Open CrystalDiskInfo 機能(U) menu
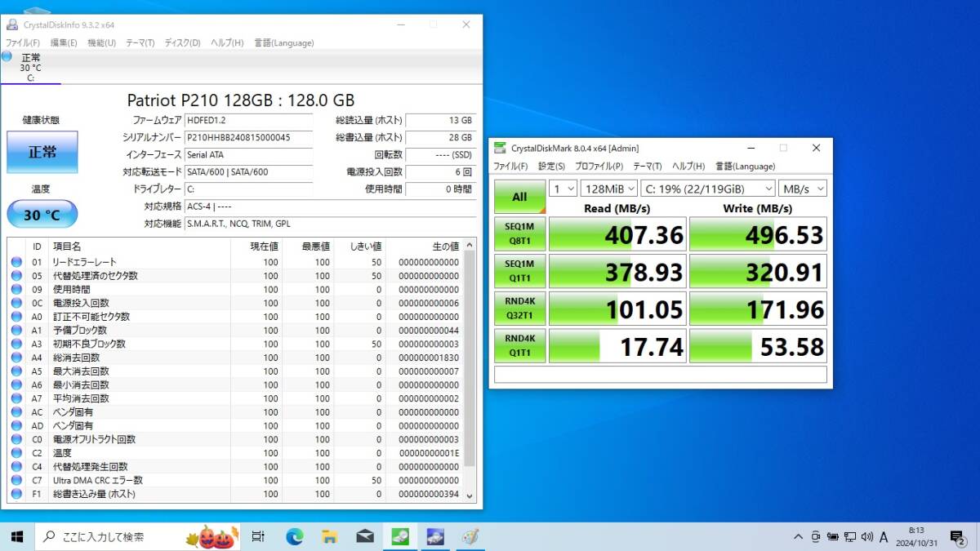This screenshot has width=980, height=551. [x=101, y=42]
